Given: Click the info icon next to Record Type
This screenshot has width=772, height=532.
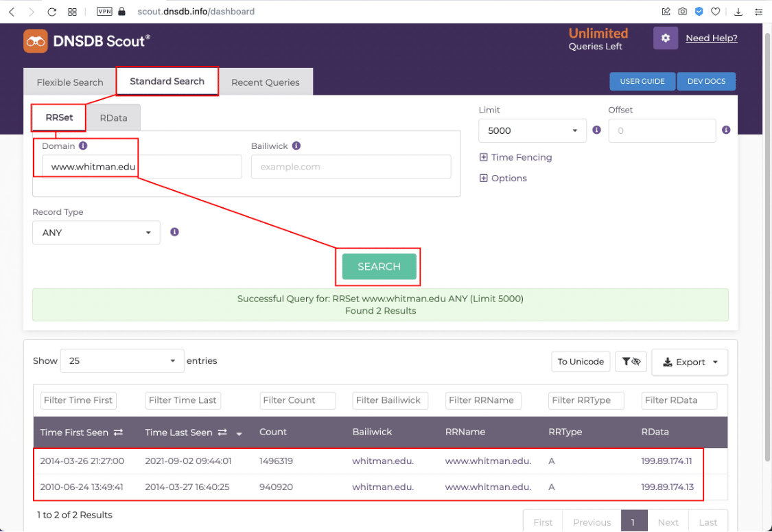Looking at the screenshot, I should [x=174, y=232].
